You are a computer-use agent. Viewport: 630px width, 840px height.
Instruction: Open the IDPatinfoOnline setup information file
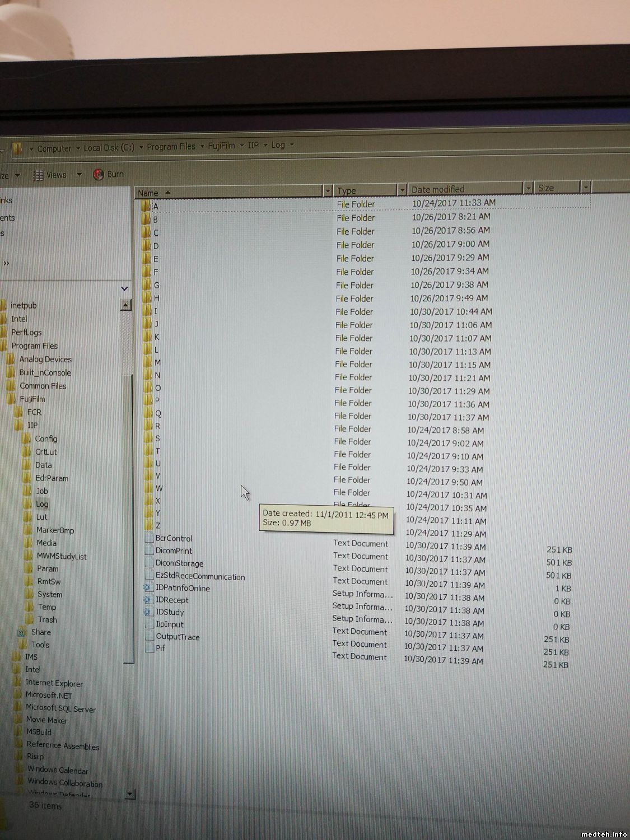point(183,589)
